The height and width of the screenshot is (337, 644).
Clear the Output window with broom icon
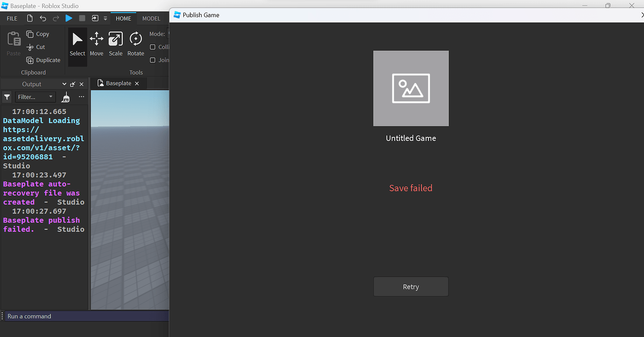(x=66, y=97)
